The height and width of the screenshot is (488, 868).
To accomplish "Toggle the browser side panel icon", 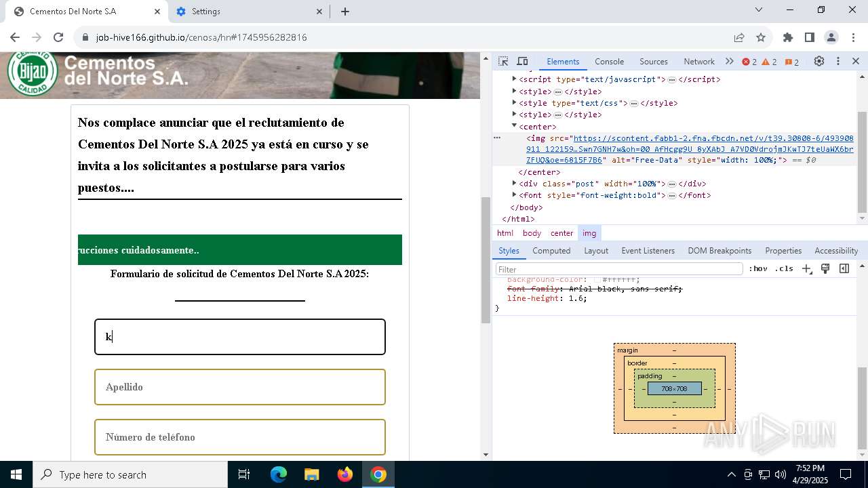I will click(810, 37).
